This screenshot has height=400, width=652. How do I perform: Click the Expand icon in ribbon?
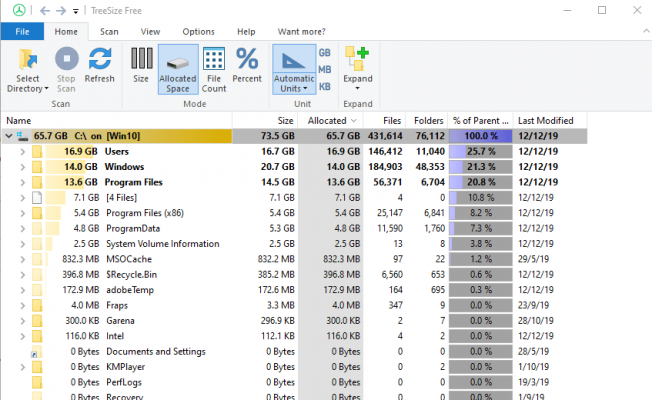coord(357,60)
